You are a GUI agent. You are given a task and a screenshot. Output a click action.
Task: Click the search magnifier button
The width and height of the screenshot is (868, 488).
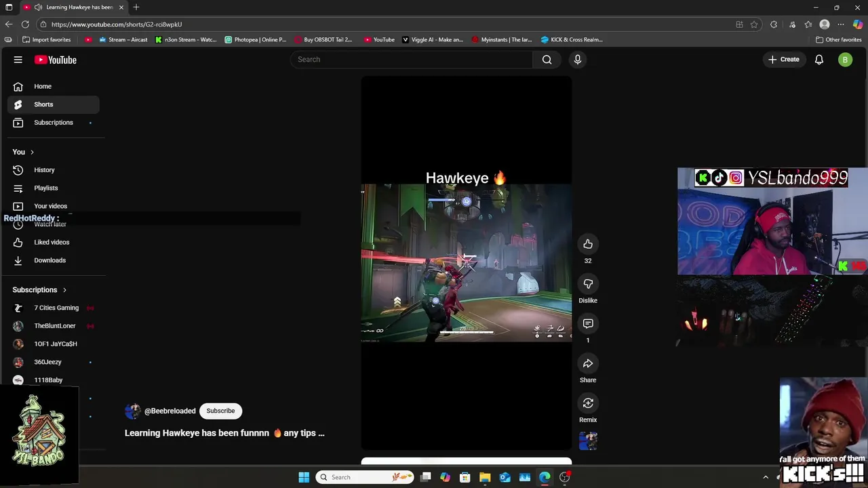pos(547,60)
